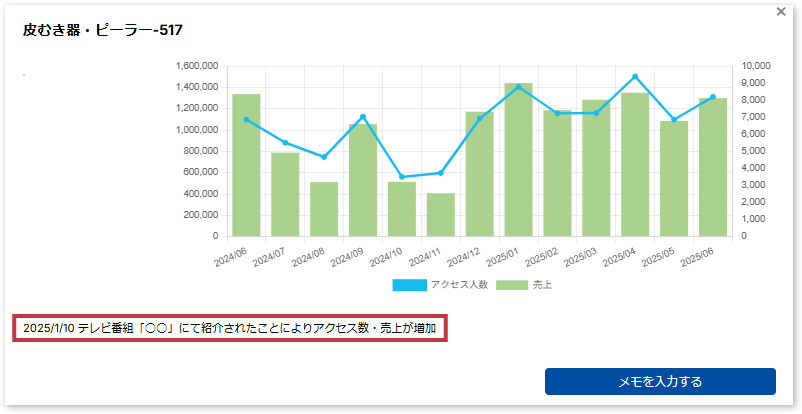Click the access line data point at 2025/06
802x414 pixels.
tap(713, 97)
